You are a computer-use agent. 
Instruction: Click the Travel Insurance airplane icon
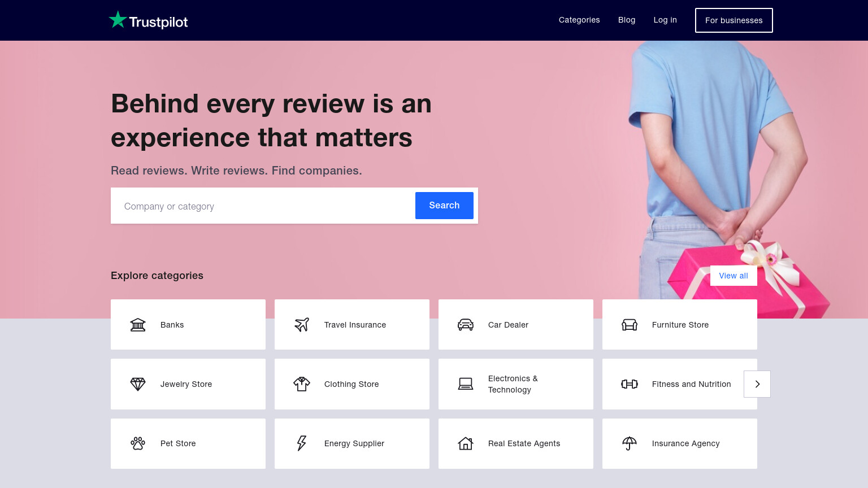click(302, 325)
